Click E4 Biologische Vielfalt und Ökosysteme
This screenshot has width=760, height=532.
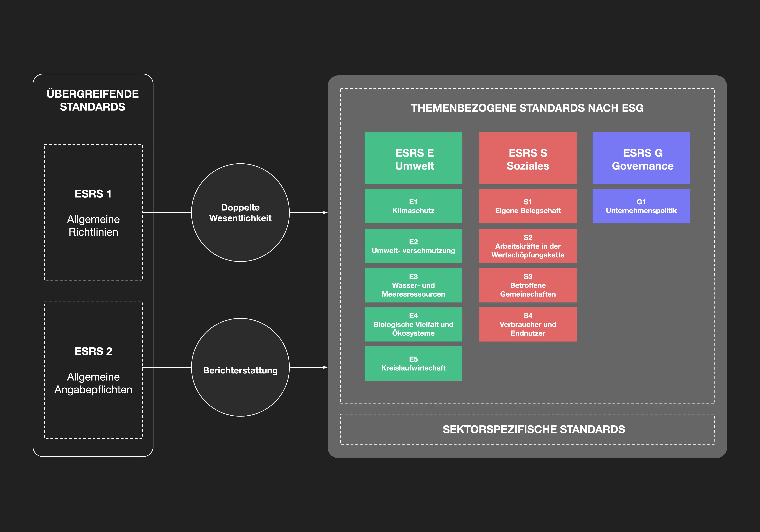(x=413, y=324)
